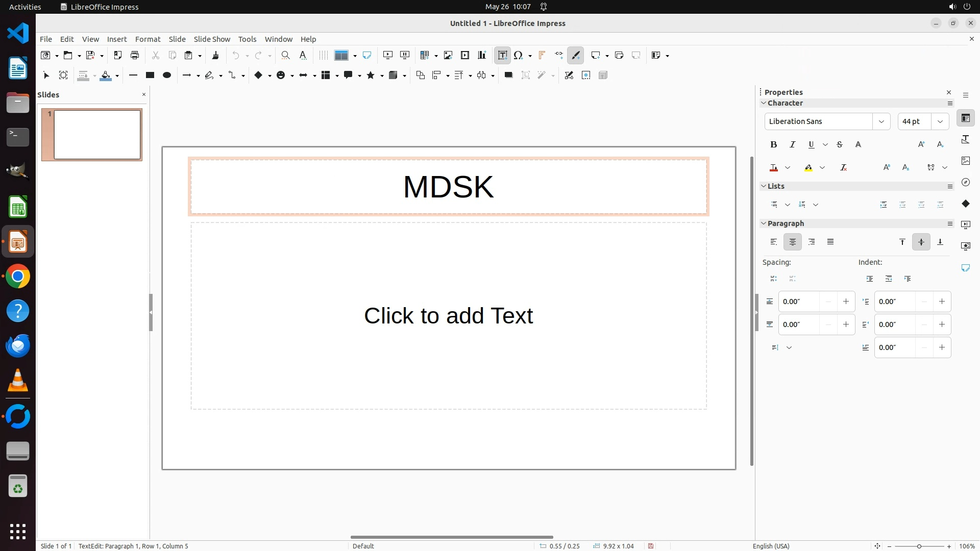
Task: Toggle Italic in Character panel
Action: point(793,145)
